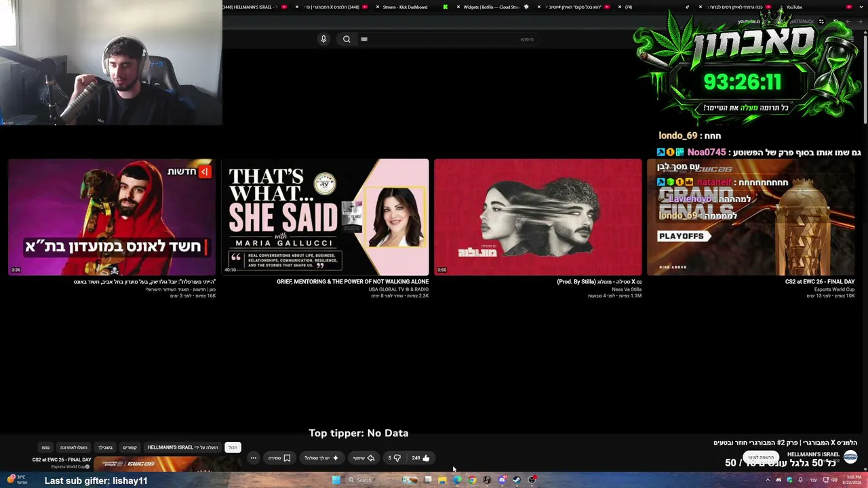The image size is (868, 488).
Task: Open the three-dot more actions menu
Action: tap(254, 458)
